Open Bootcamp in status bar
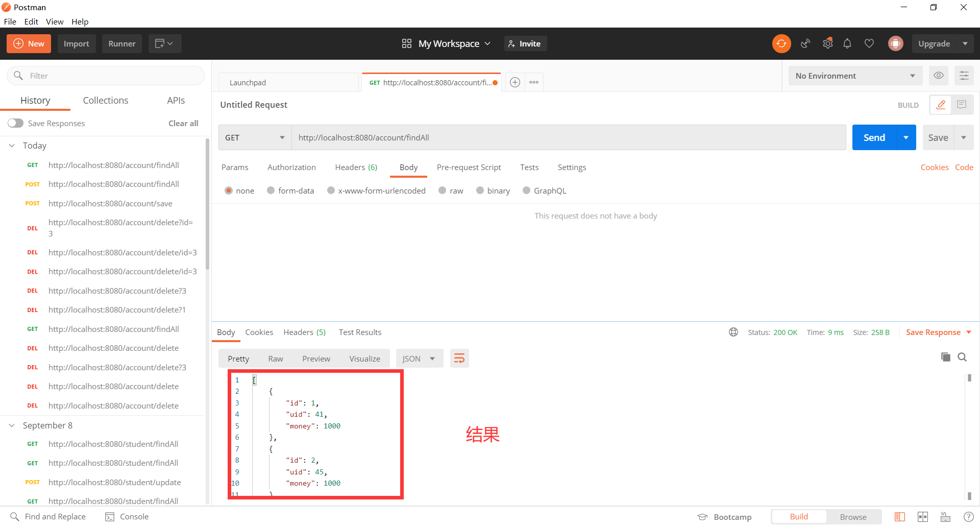This screenshot has width=980, height=526. coord(725,517)
